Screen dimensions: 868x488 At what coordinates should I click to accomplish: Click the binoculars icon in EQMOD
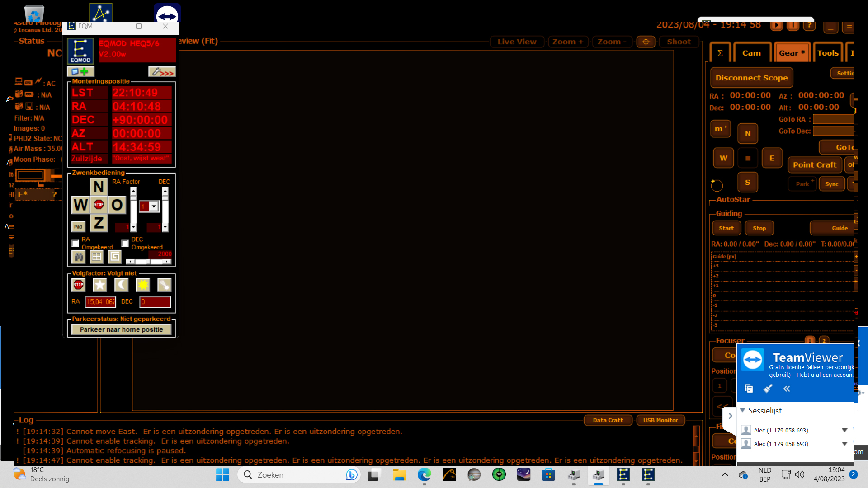[x=79, y=257]
